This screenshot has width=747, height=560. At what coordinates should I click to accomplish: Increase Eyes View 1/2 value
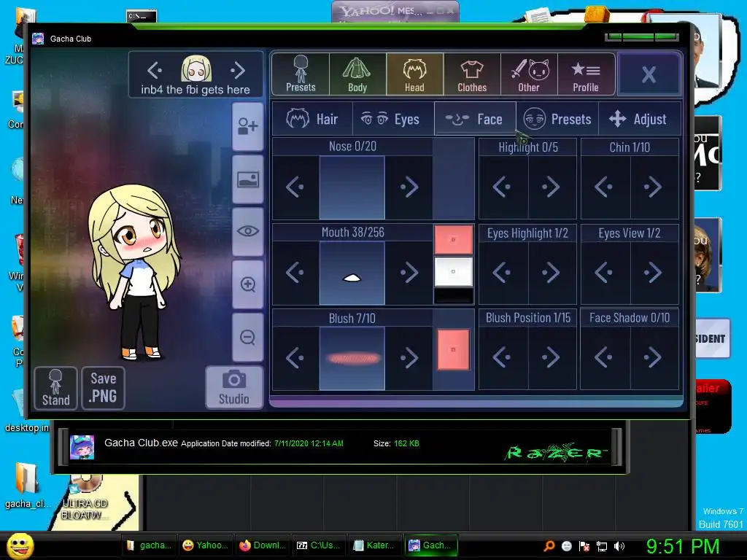pyautogui.click(x=654, y=273)
